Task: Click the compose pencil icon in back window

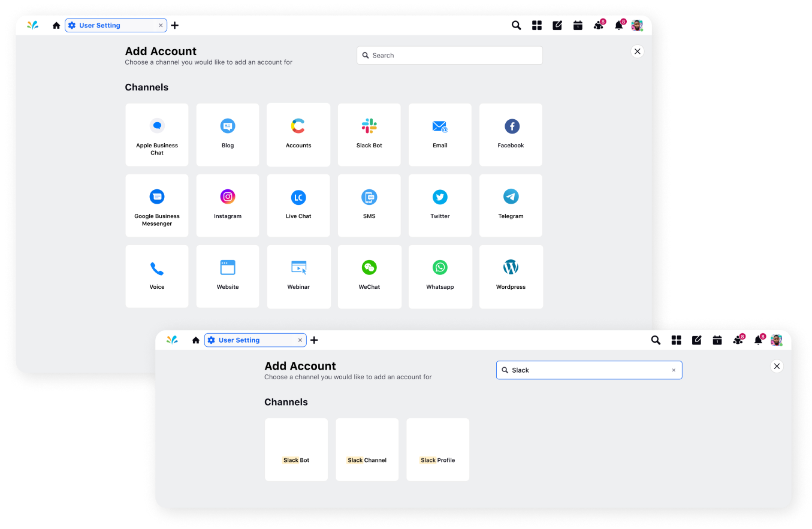Action: [x=557, y=25]
